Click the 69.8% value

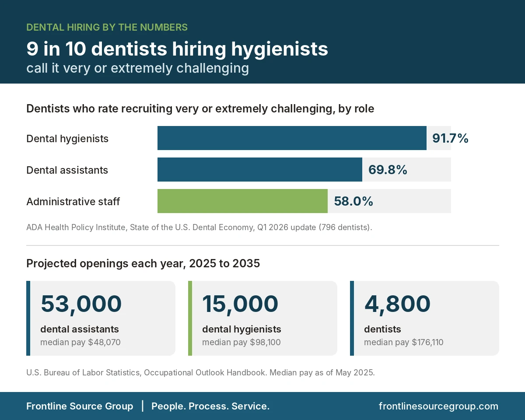[x=388, y=170]
